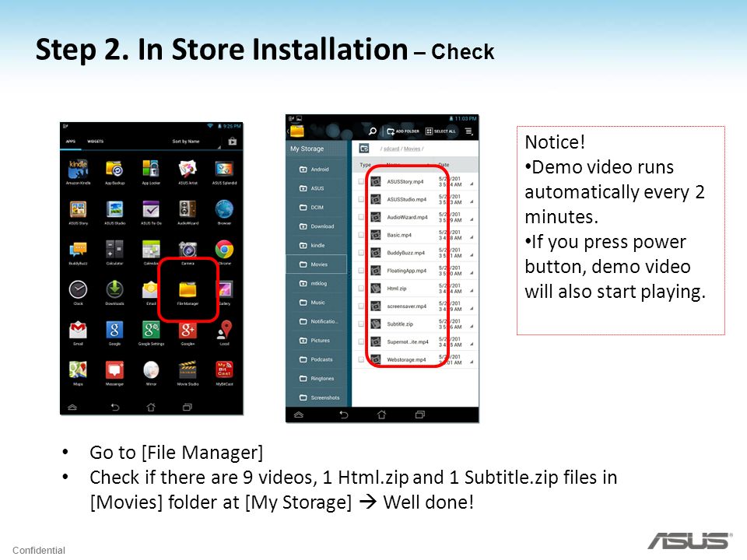The height and width of the screenshot is (560, 747).
Task: Launch the Messenger app
Action: pos(114,369)
